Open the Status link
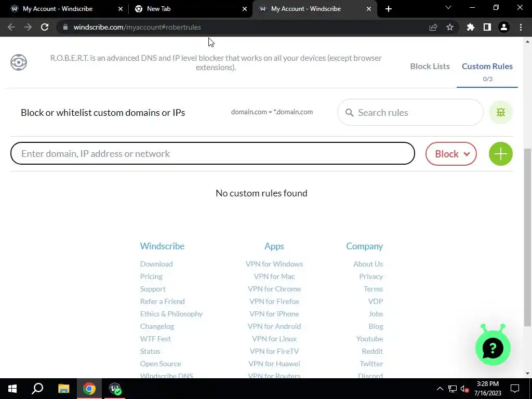 click(x=150, y=351)
